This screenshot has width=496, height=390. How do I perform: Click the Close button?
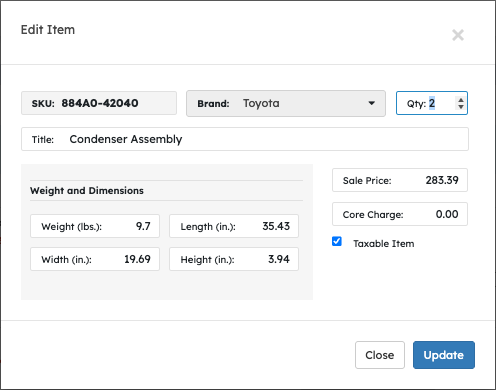[x=380, y=355]
